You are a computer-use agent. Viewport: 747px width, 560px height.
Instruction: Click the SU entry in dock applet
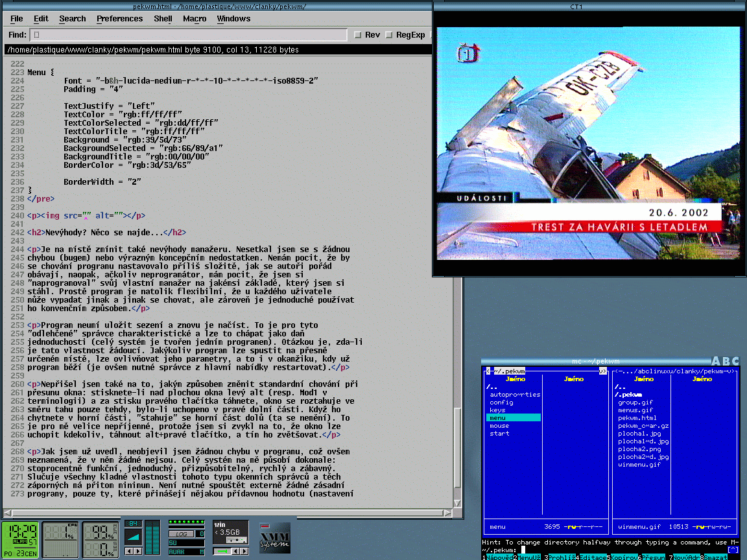click(x=186, y=543)
